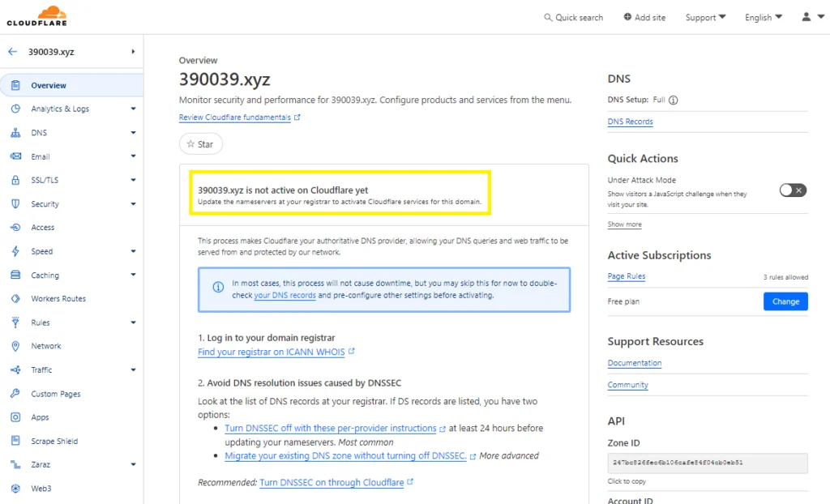830x504 pixels.
Task: Click the Zone ID field to copy
Action: pyautogui.click(x=708, y=463)
